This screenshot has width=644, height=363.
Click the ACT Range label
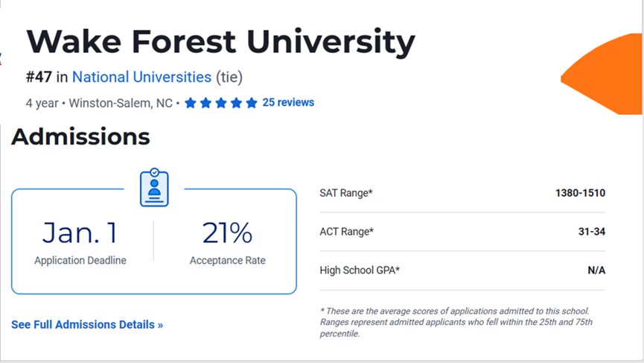pyautogui.click(x=347, y=232)
